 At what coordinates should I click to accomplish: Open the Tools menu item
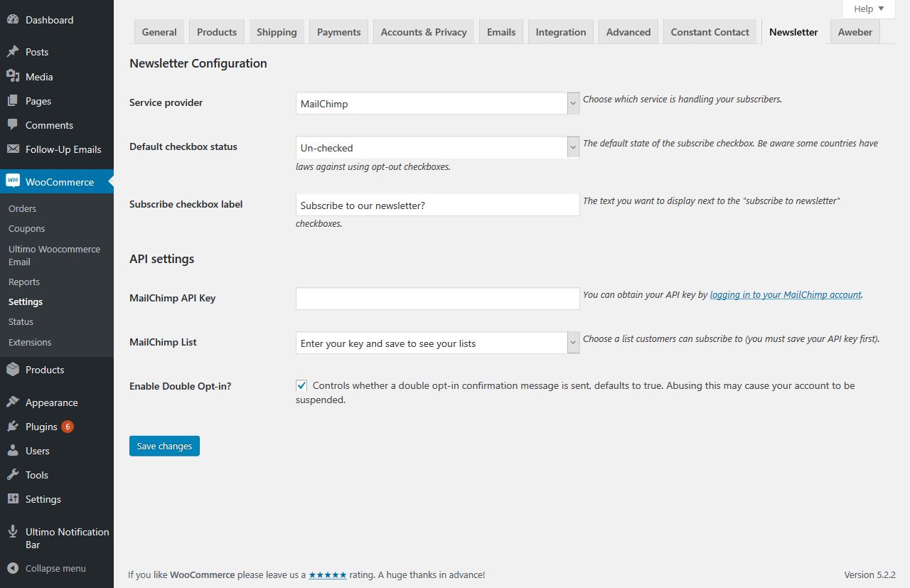point(57,475)
